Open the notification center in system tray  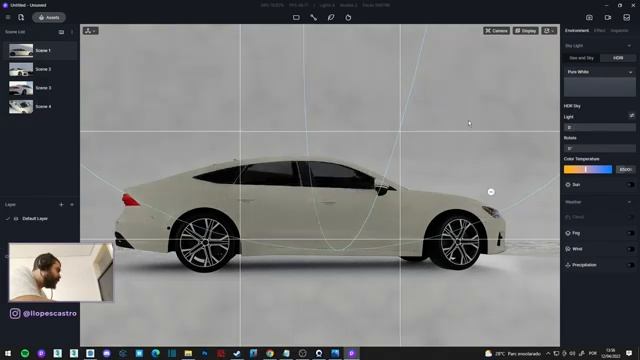(x=629, y=353)
